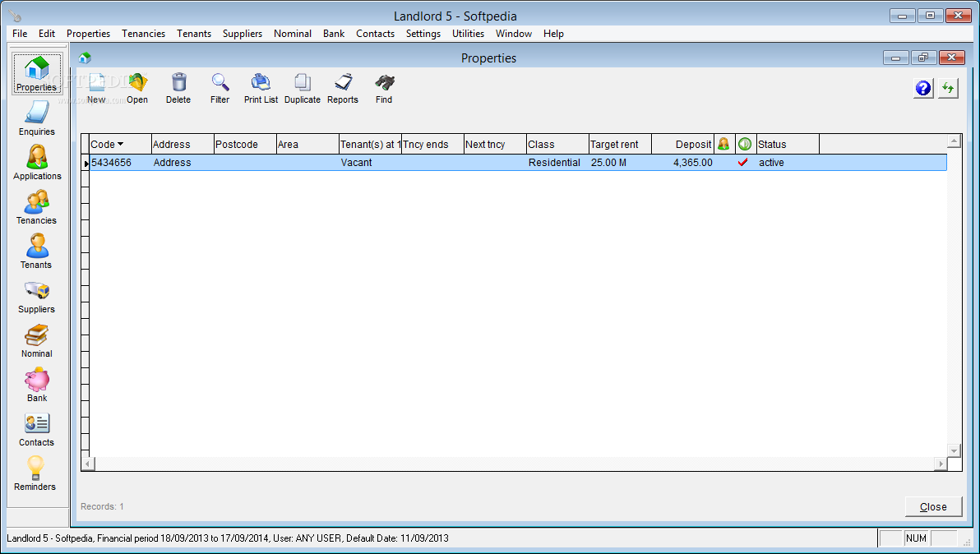Click the 4,365.00 deposit cell
The height and width of the screenshot is (554, 980).
[682, 163]
